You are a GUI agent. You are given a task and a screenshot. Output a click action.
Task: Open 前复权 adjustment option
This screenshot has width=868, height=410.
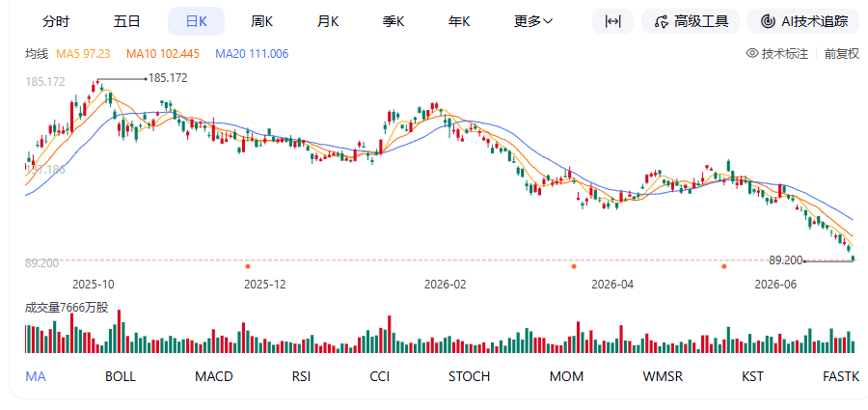pyautogui.click(x=842, y=54)
